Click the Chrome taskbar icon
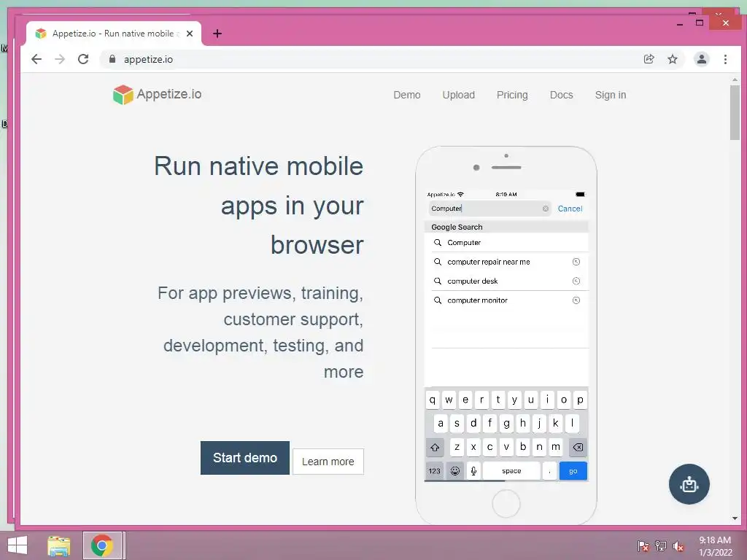The height and width of the screenshot is (560, 747). click(x=102, y=545)
